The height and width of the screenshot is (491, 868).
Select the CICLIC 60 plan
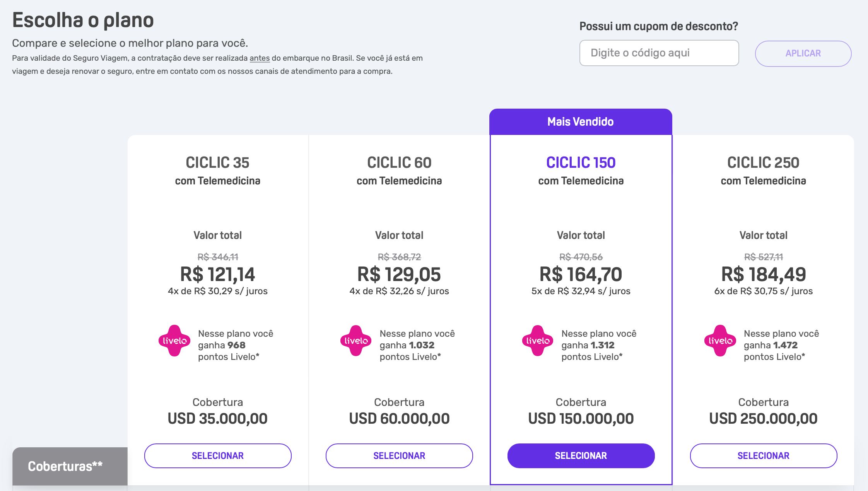click(x=399, y=455)
